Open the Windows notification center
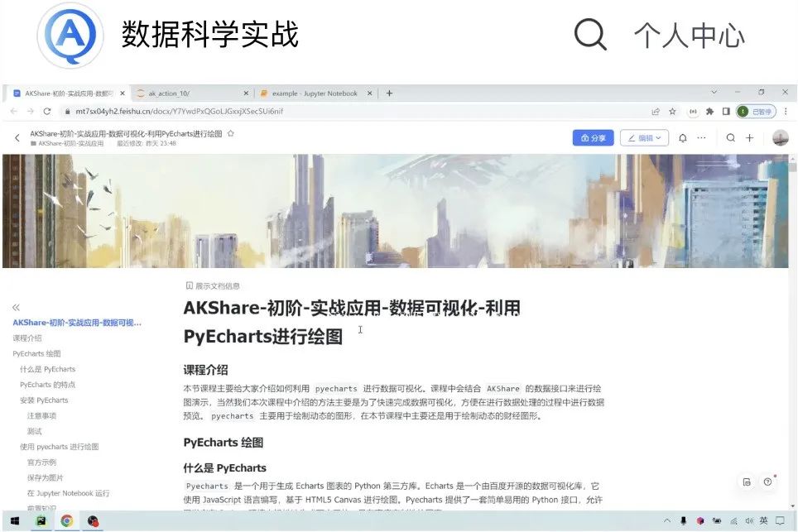This screenshot has height=532, width=798. coord(780,520)
